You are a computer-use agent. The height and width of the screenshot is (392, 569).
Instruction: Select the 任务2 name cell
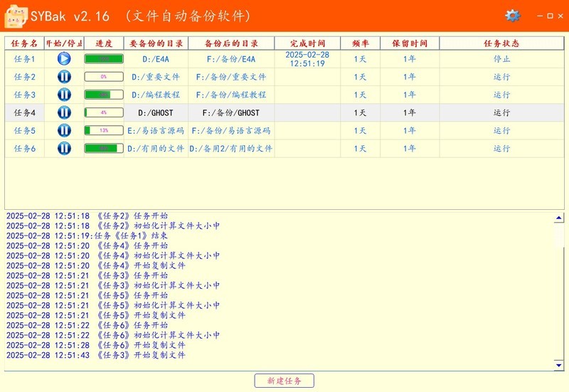(x=24, y=77)
